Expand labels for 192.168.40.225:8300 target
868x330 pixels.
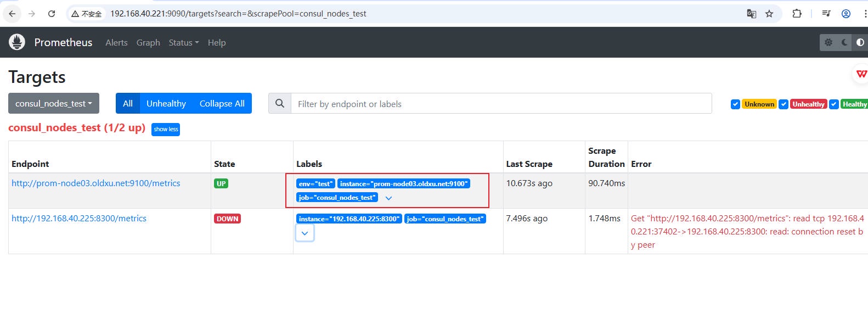(305, 233)
